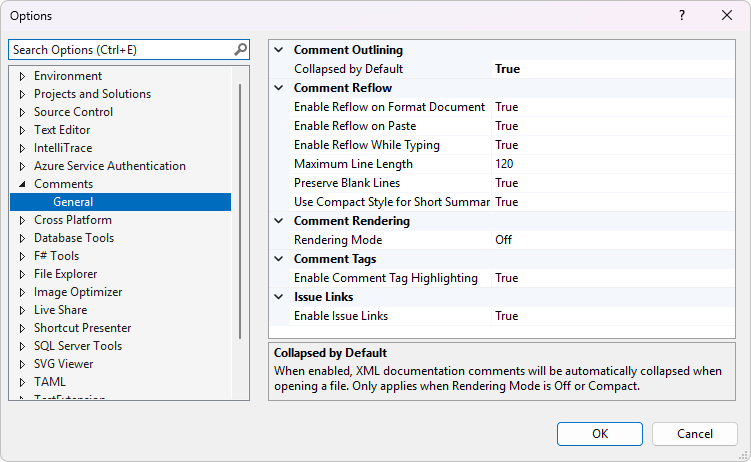Select SQL Server Tools in tree
This screenshot has width=751, height=462.
click(77, 346)
